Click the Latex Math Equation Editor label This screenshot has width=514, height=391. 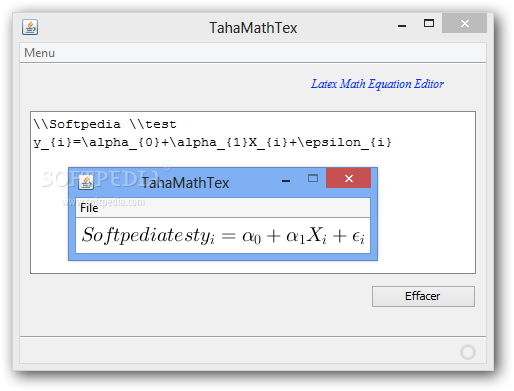377,84
